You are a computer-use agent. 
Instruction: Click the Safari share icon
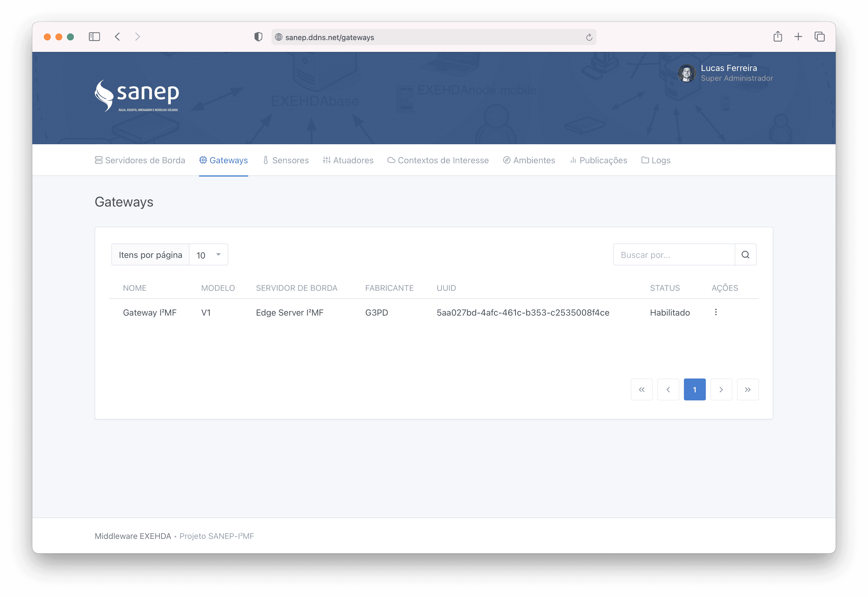778,37
